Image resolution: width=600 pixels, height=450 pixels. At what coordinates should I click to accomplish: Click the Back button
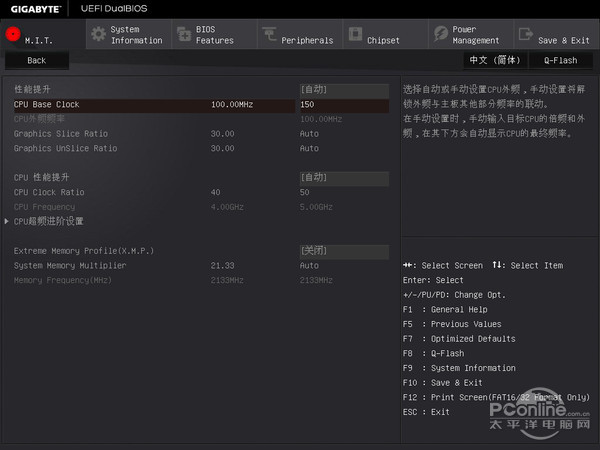(x=37, y=60)
